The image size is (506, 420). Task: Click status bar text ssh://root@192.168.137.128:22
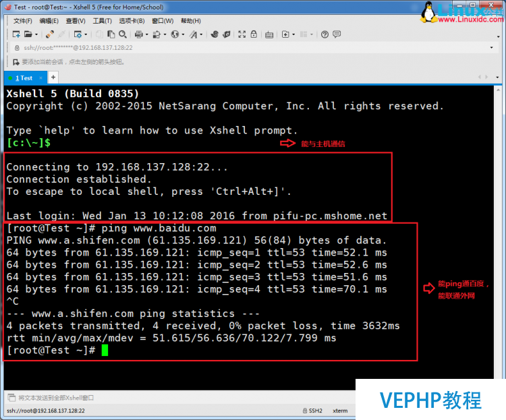click(46, 411)
